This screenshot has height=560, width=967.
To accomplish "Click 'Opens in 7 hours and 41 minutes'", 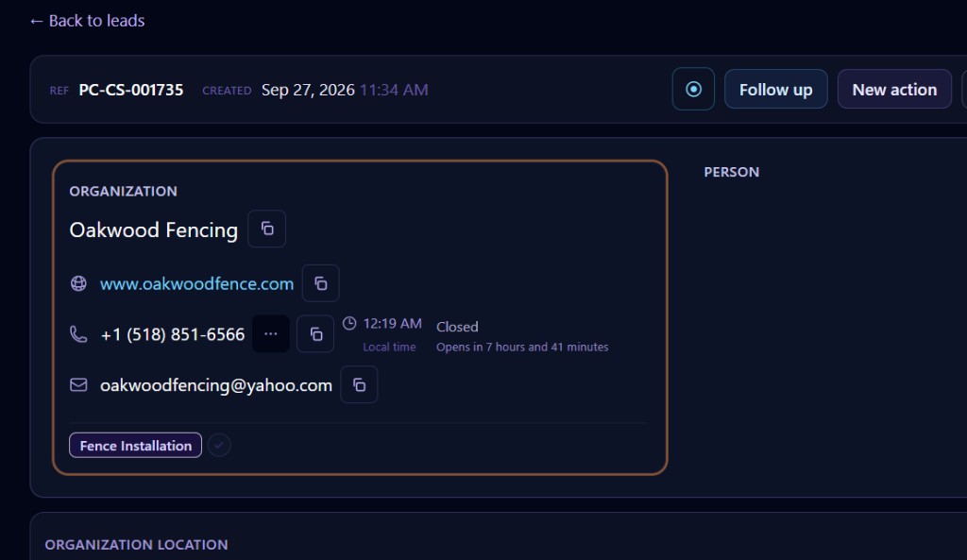I will point(522,348).
